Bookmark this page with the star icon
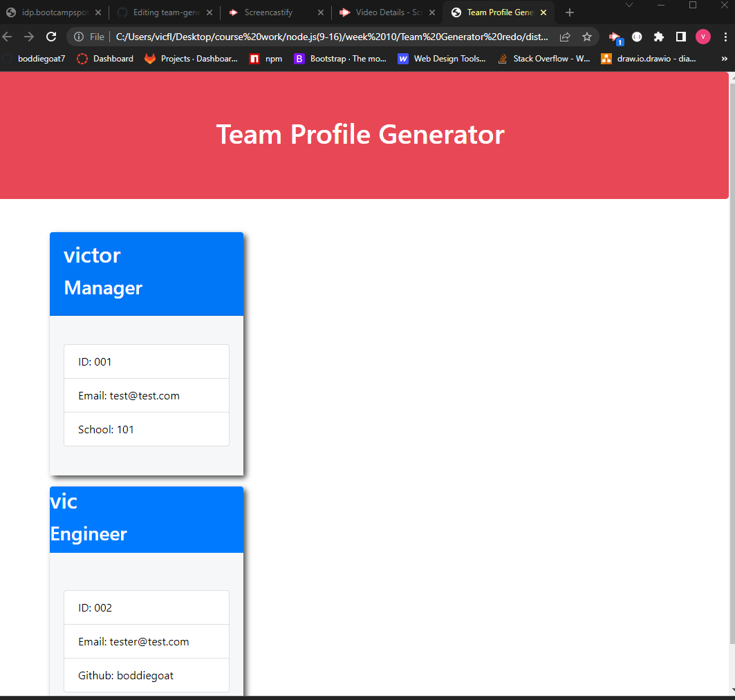 (x=587, y=37)
